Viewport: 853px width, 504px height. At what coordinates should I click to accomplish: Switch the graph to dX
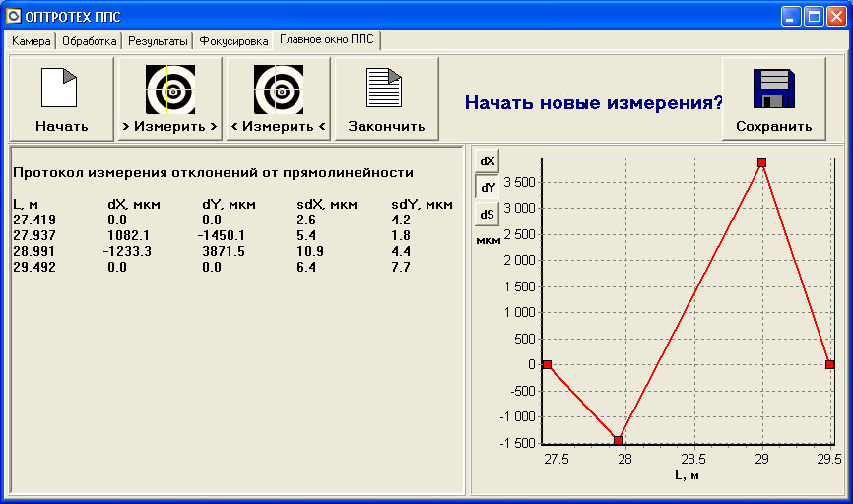tap(487, 160)
